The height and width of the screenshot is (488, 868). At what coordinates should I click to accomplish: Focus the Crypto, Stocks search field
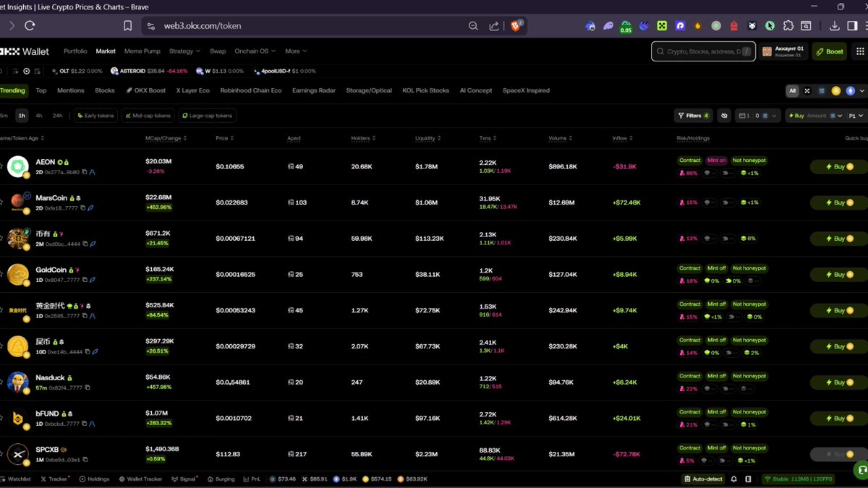[704, 51]
